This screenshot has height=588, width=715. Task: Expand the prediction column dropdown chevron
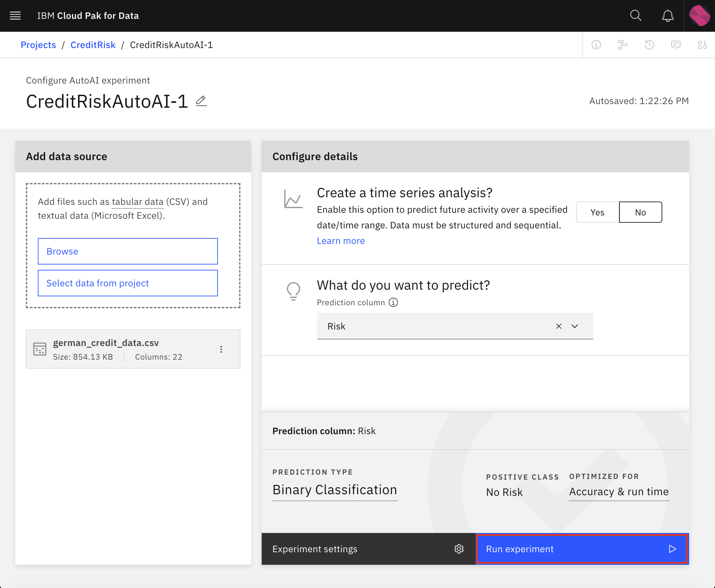(x=575, y=326)
